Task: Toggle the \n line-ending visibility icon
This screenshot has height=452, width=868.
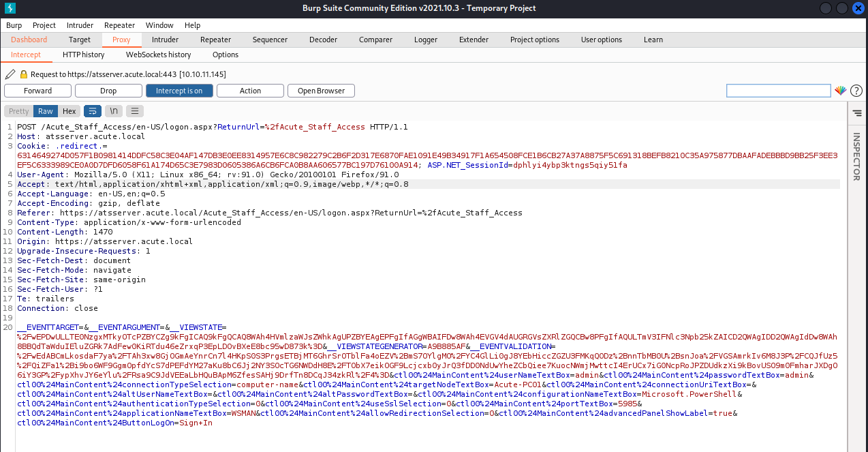Action: click(113, 110)
